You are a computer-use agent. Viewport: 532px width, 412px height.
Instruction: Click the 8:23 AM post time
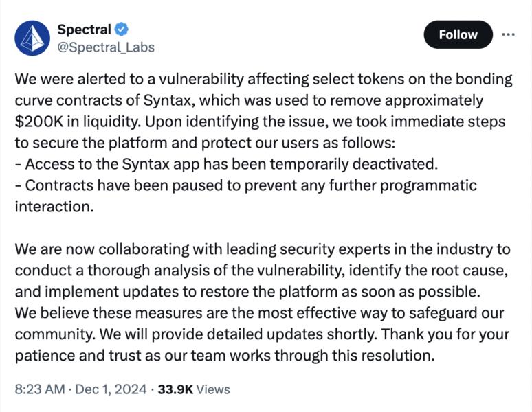[x=40, y=389]
